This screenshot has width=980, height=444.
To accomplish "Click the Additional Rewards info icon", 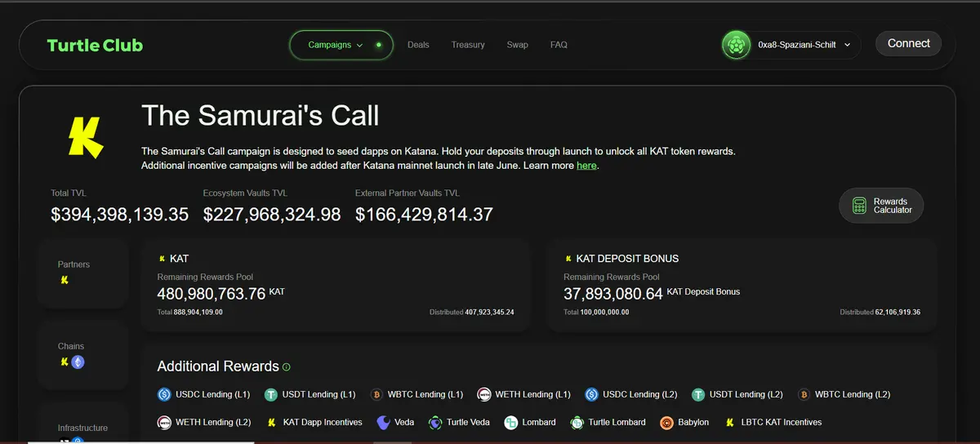I will pos(287,367).
